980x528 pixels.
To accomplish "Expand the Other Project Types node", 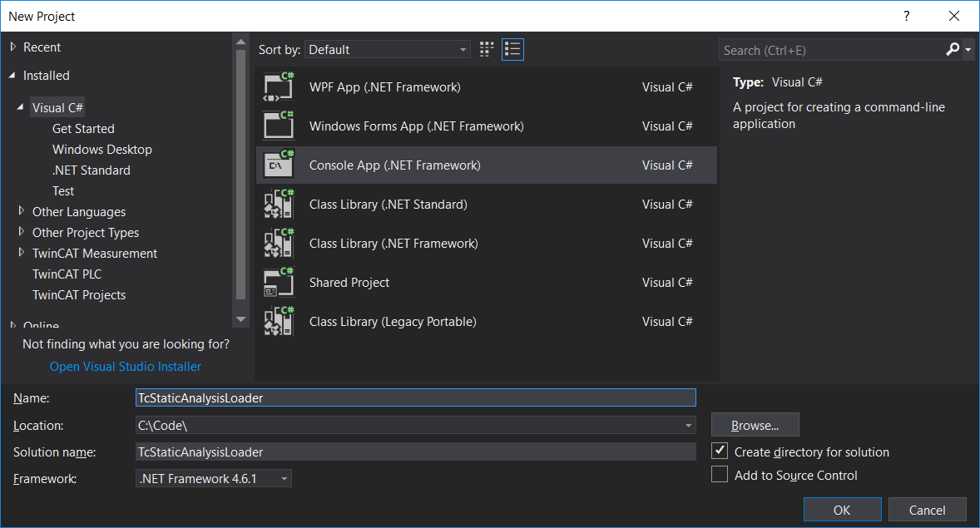I will pos(22,232).
